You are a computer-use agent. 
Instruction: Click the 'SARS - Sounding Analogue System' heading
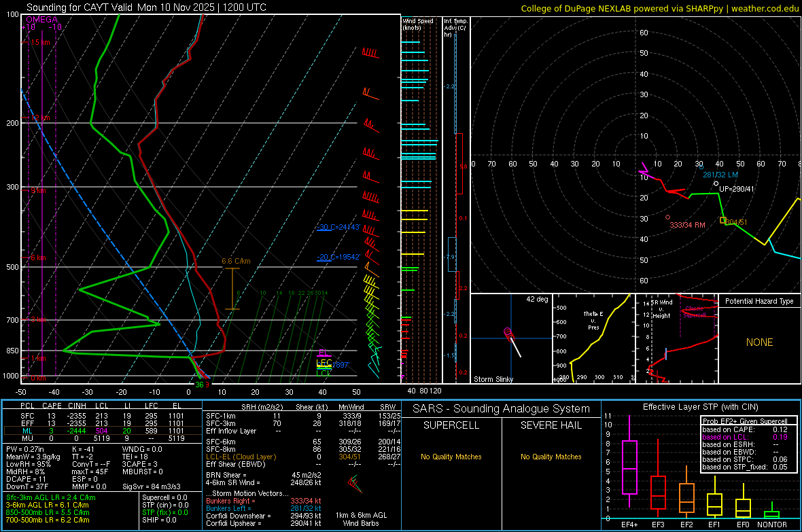[x=502, y=408]
